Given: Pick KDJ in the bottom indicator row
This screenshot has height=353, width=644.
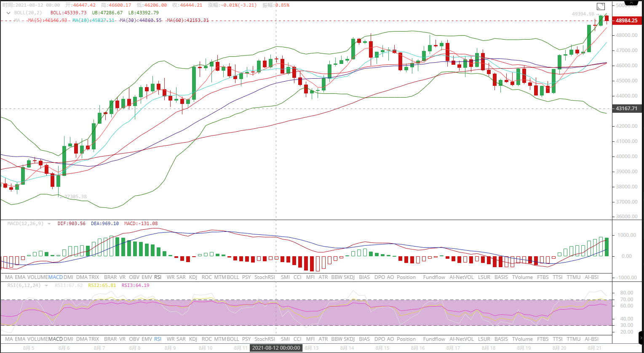Looking at the screenshot, I should coord(193,339).
